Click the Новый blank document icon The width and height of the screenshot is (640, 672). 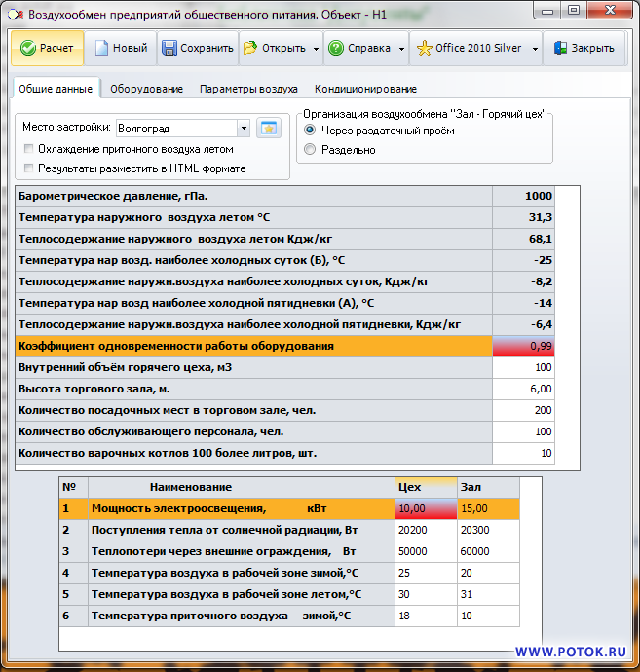coord(100,48)
